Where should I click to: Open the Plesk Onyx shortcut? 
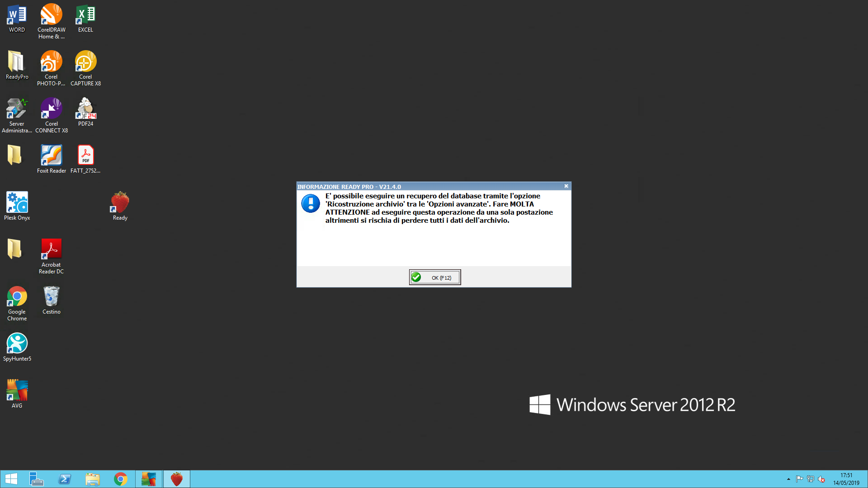[x=17, y=206]
